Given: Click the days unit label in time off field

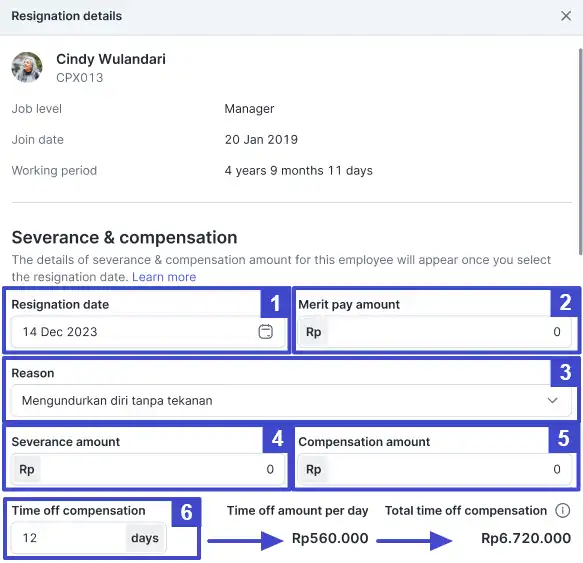Looking at the screenshot, I should pyautogui.click(x=145, y=538).
